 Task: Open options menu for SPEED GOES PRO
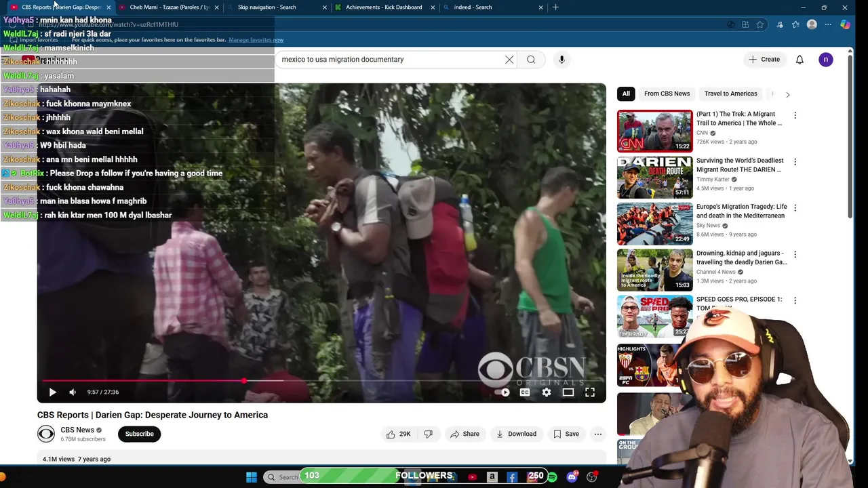tap(795, 300)
